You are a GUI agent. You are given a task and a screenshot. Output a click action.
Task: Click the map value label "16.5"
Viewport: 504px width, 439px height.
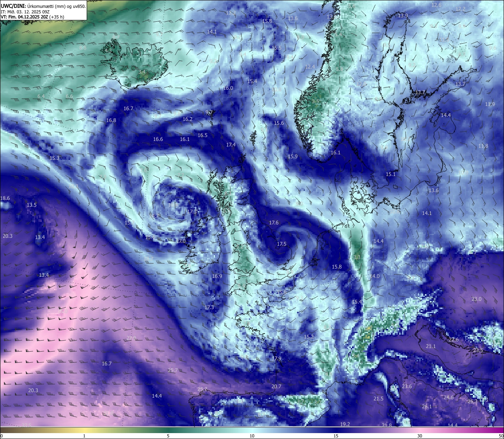tap(202, 135)
